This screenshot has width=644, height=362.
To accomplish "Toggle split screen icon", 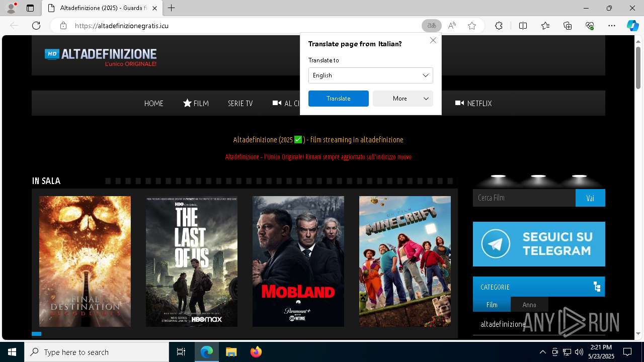I will tap(523, 26).
